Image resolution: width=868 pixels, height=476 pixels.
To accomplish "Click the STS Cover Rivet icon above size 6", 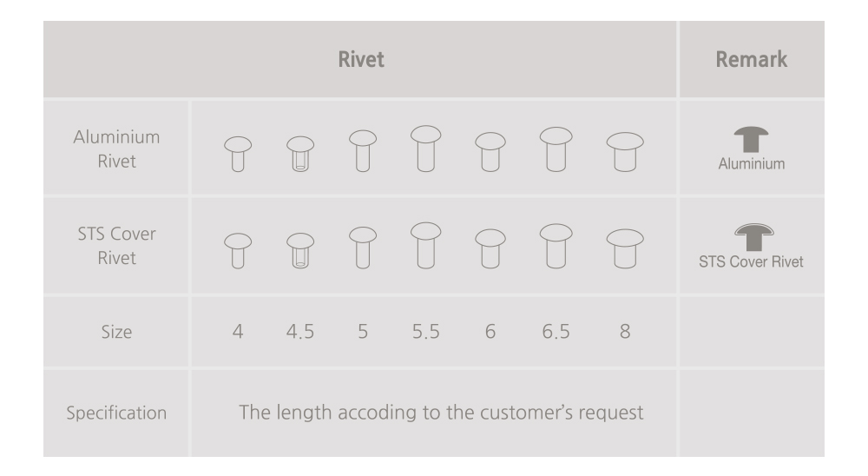I will click(x=490, y=249).
